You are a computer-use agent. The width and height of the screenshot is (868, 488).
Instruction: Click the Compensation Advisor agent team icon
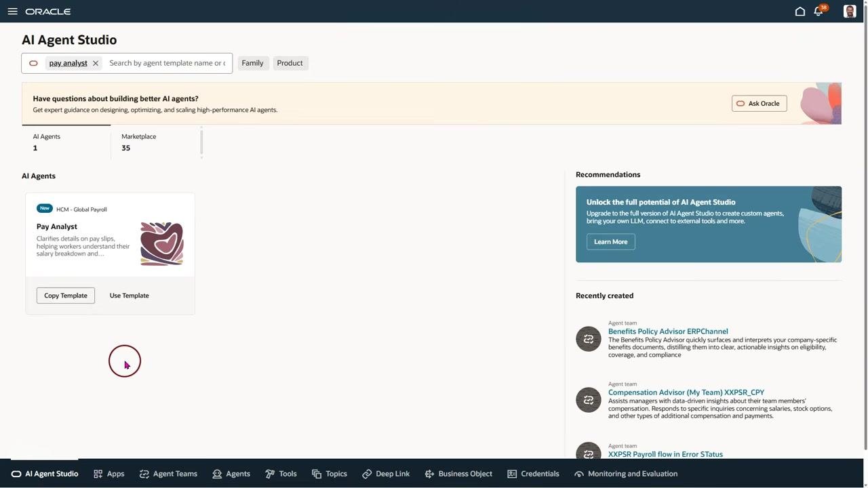click(x=589, y=400)
